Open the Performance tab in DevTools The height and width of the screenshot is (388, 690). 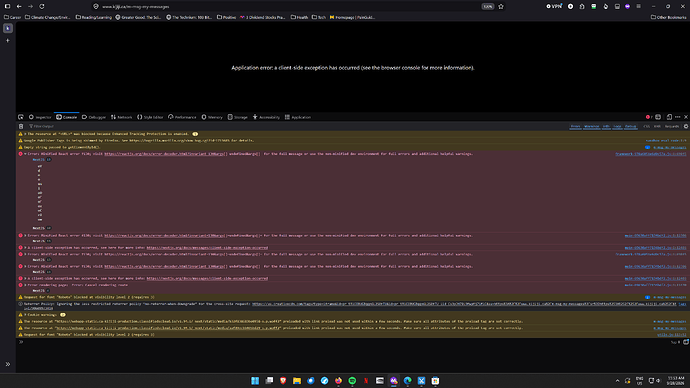[182, 117]
